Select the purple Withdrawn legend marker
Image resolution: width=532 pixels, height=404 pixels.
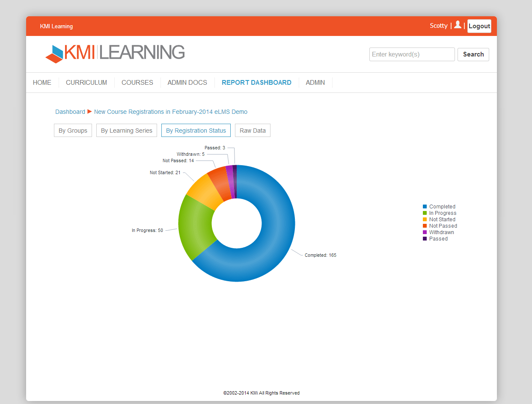(x=424, y=232)
